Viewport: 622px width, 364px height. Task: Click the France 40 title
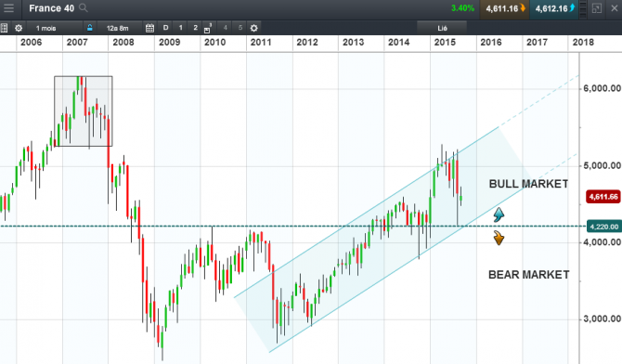pos(52,8)
